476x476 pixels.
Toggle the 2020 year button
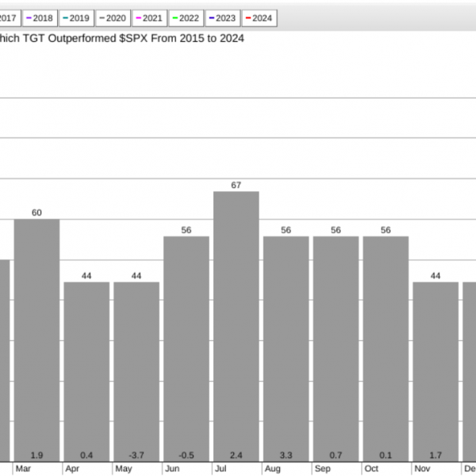(113, 18)
